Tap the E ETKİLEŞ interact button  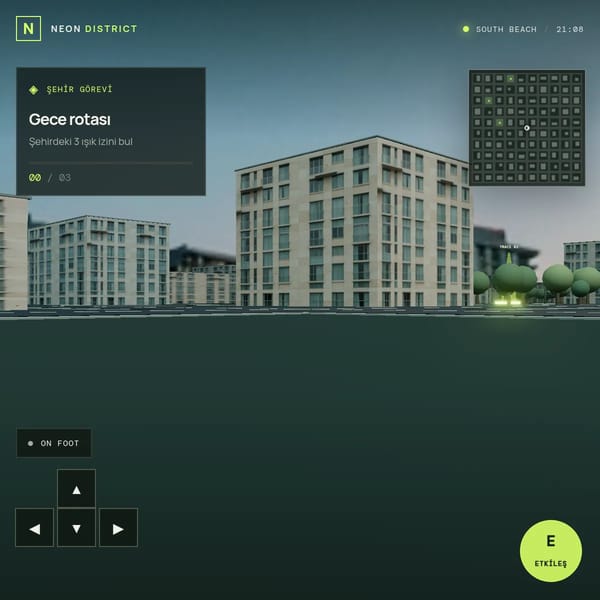tap(551, 551)
